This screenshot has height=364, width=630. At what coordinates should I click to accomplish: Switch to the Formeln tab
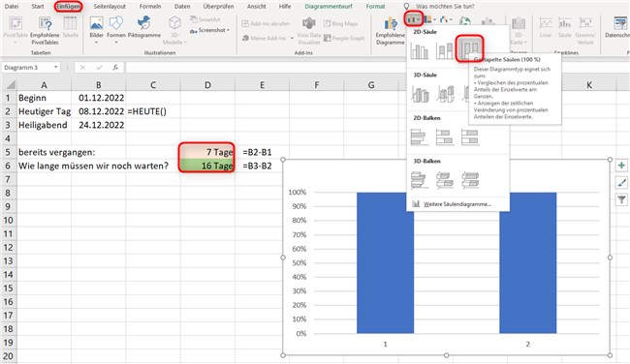(x=150, y=7)
